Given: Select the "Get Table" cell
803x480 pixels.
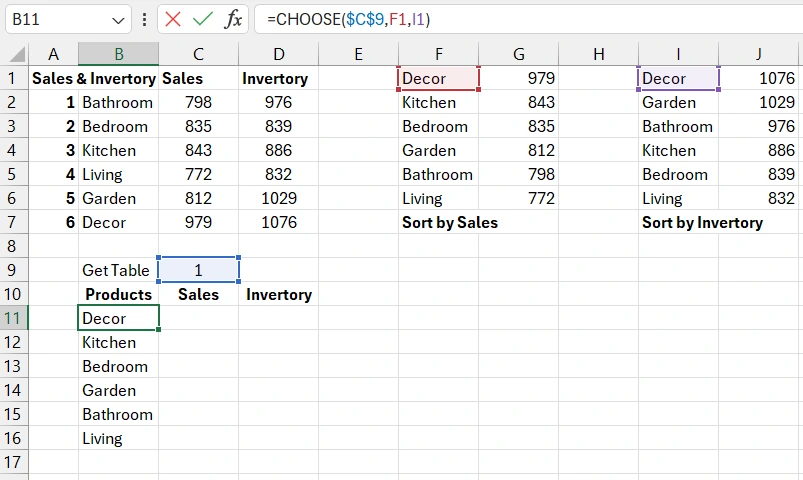Looking at the screenshot, I should pyautogui.click(x=117, y=270).
